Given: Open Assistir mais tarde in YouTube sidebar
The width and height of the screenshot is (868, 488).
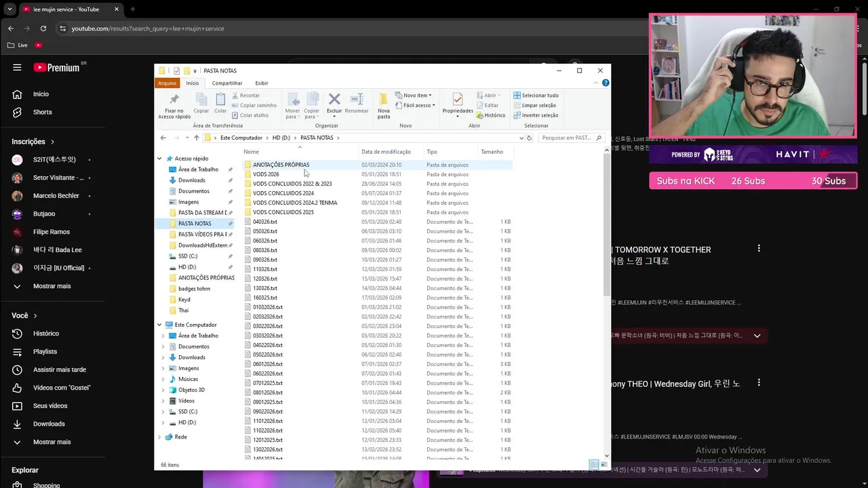Looking at the screenshot, I should point(59,370).
